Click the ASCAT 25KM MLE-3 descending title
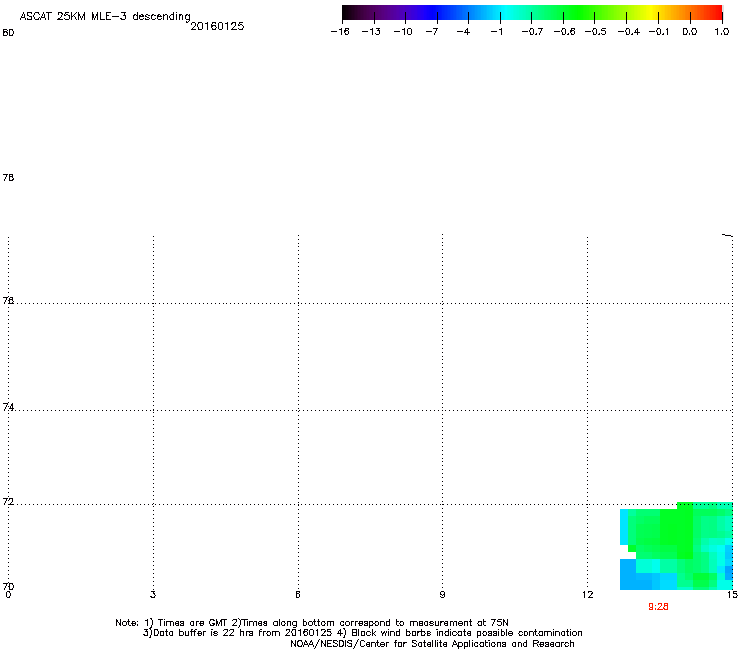The height and width of the screenshot is (650, 740). coord(105,16)
